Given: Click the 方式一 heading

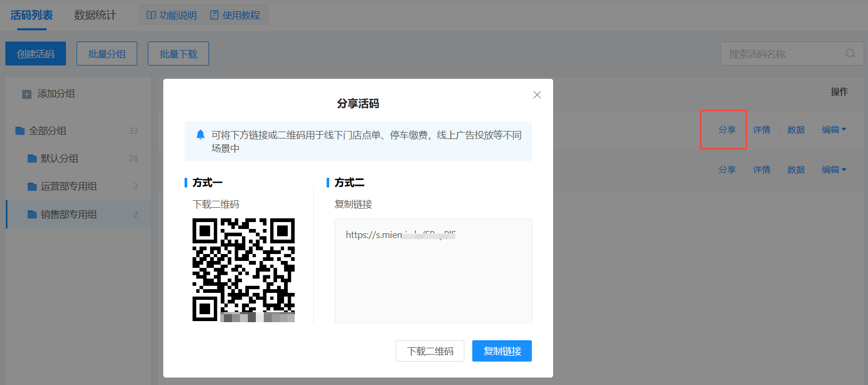Looking at the screenshot, I should (207, 183).
